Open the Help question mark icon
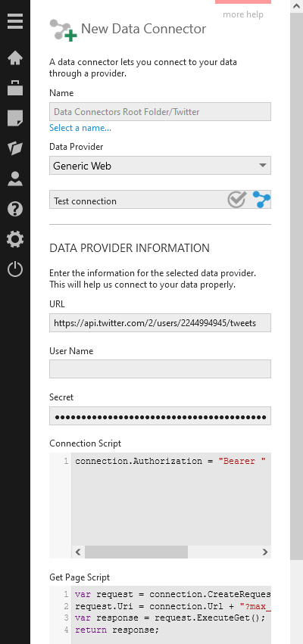Screen dimensions: 303x644 click(15, 209)
